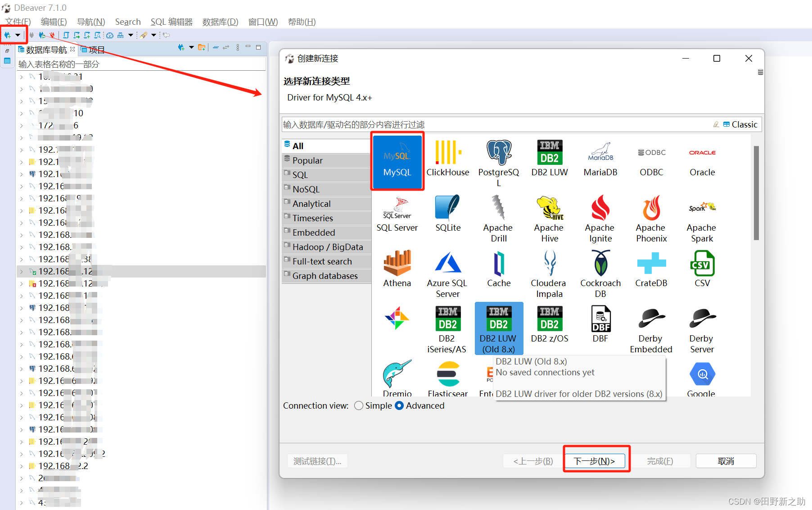Open SQL editor via toolbar script icon
Screen dimensions: 812x510
tap(66, 35)
